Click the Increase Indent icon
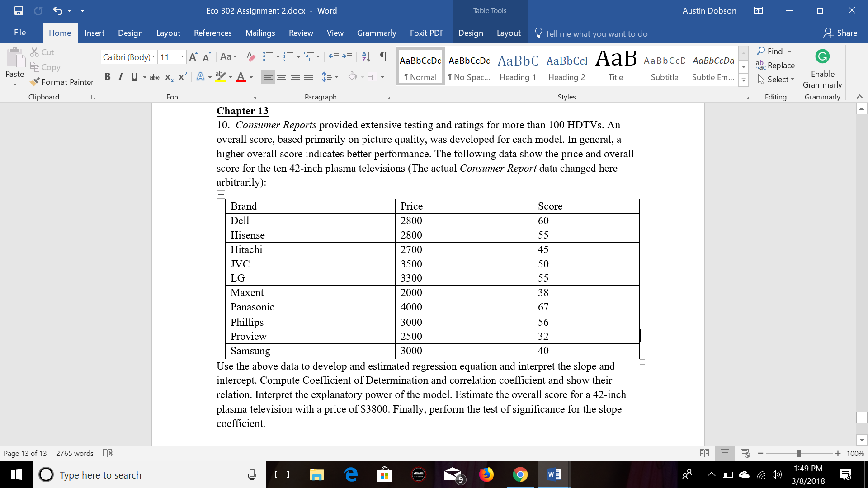The height and width of the screenshot is (488, 868). tap(347, 56)
